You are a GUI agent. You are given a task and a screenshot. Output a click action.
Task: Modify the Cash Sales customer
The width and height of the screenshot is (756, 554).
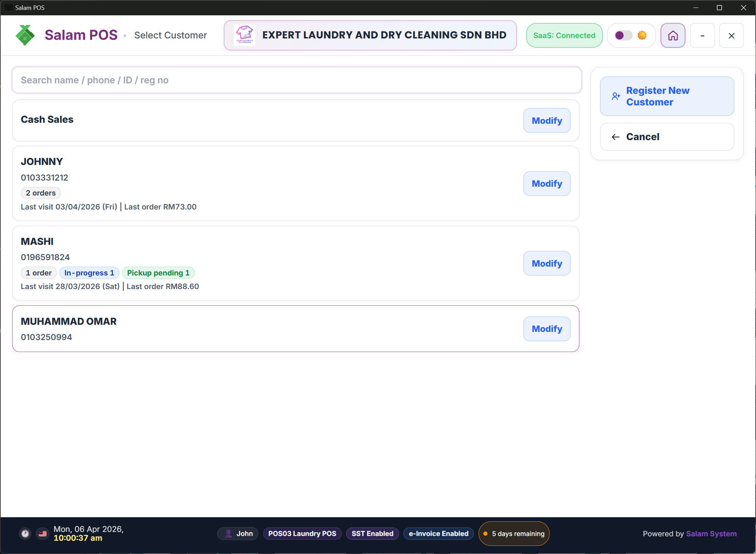[547, 120]
